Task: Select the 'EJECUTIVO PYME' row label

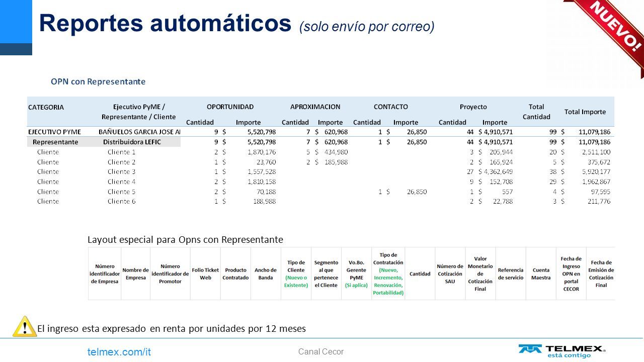Action: tap(54, 132)
